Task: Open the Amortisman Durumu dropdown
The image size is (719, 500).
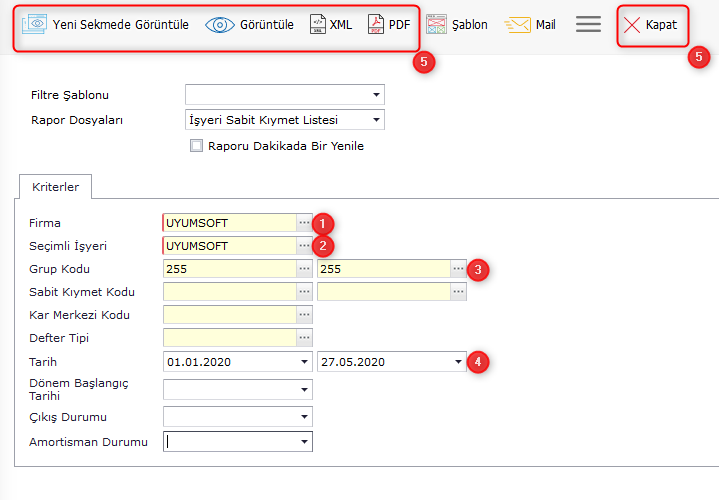Action: coord(304,441)
